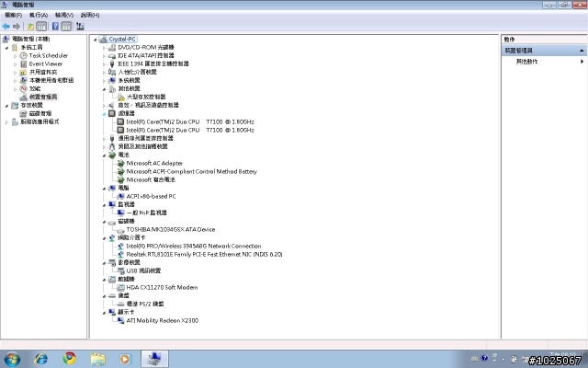Viewport: 588px width, 368px height.
Task: Click Scan for hardware changes toolbar icon
Action: coord(80,27)
